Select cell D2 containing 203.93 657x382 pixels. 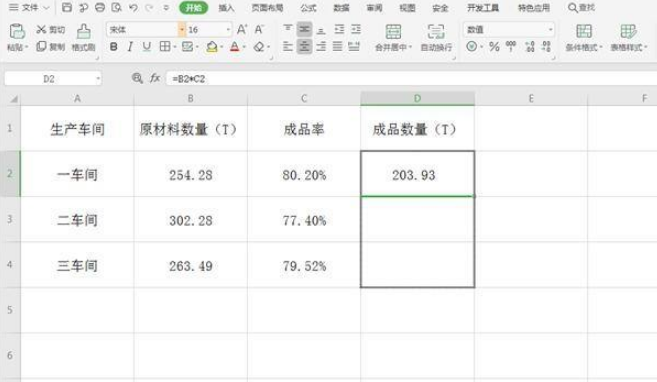[x=417, y=173]
